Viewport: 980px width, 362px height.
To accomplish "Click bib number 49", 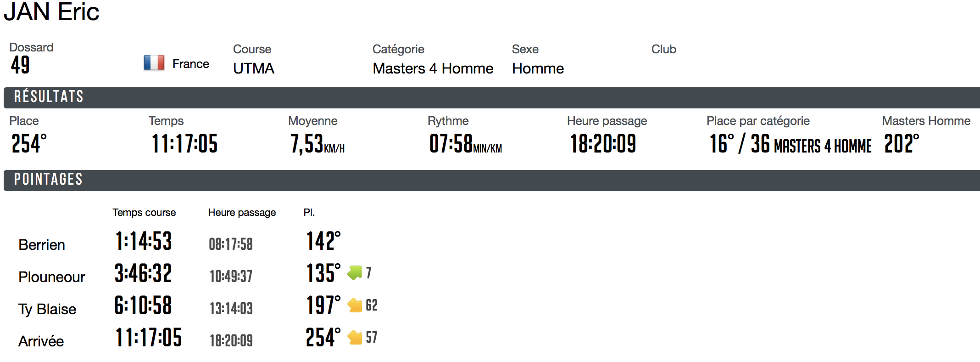I will coord(20,65).
